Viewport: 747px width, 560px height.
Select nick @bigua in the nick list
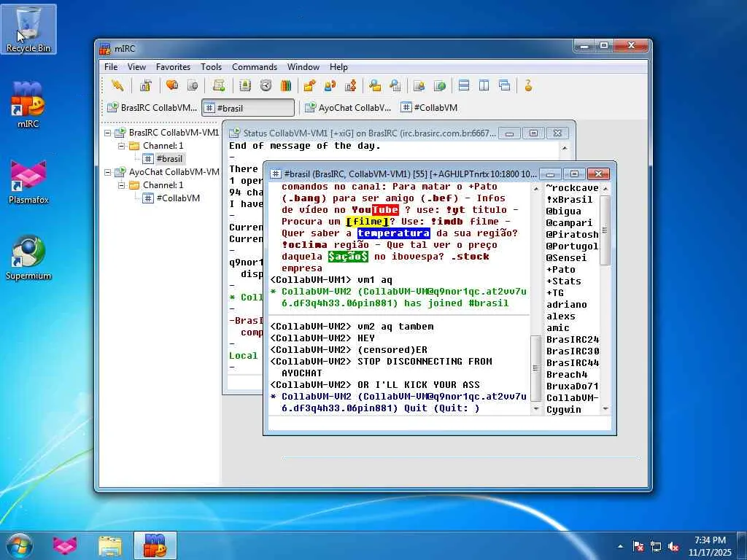coord(564,211)
